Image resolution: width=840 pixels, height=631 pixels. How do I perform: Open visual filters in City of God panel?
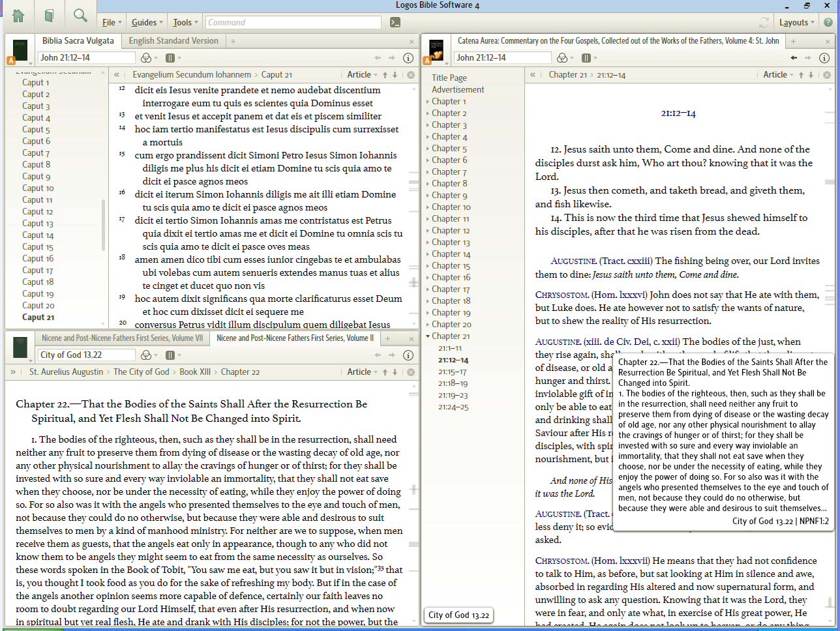click(x=149, y=355)
